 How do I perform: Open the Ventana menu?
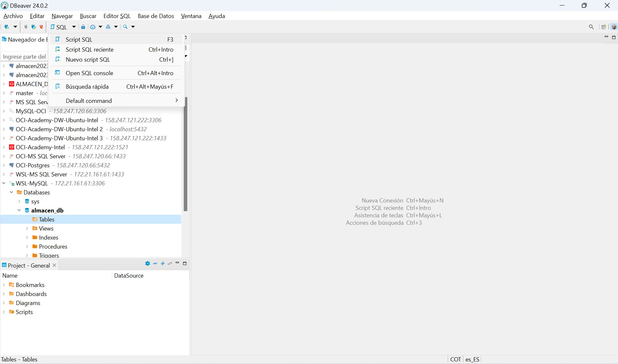[191, 16]
